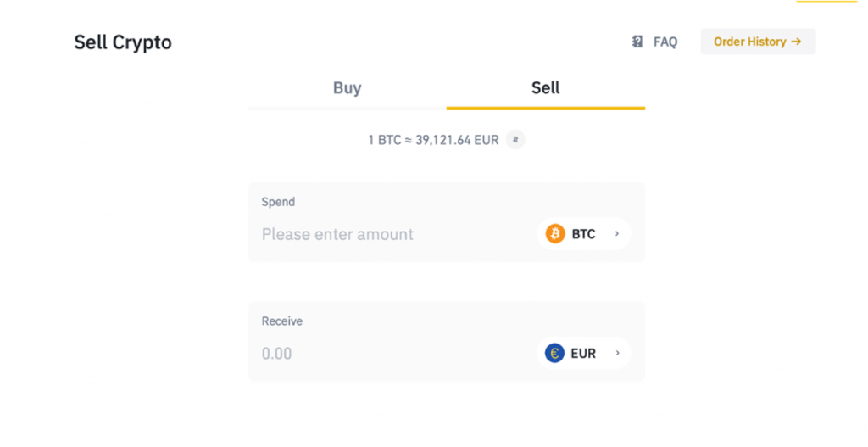The height and width of the screenshot is (447, 868).
Task: Open the EUR currency selector
Action: (x=583, y=353)
